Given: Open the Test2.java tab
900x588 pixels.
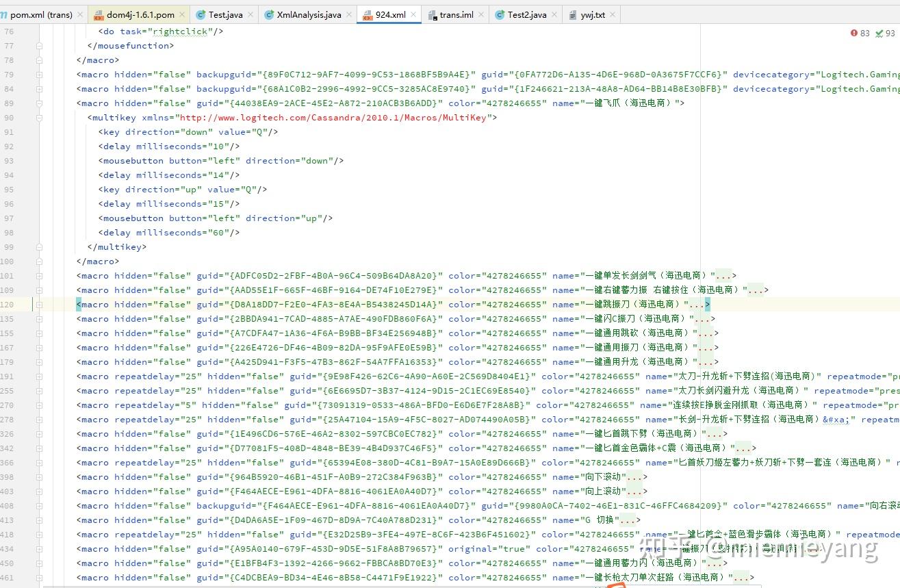Looking at the screenshot, I should (x=527, y=14).
